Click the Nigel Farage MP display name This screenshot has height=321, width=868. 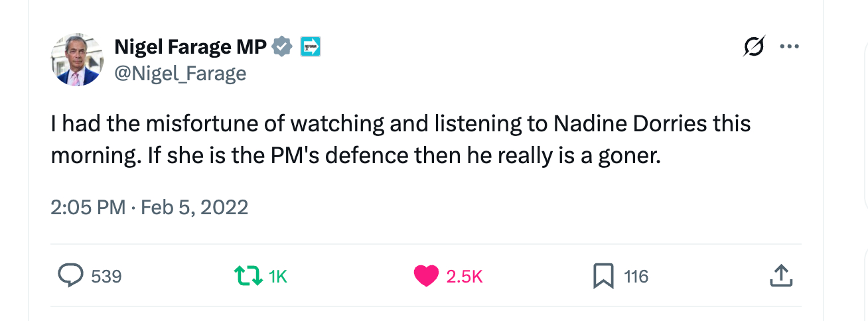(x=190, y=47)
